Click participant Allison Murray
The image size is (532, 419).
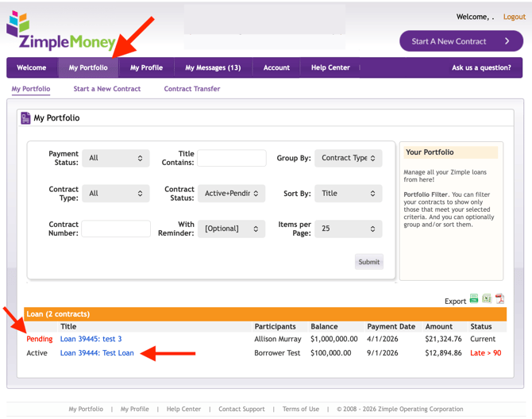click(x=278, y=339)
